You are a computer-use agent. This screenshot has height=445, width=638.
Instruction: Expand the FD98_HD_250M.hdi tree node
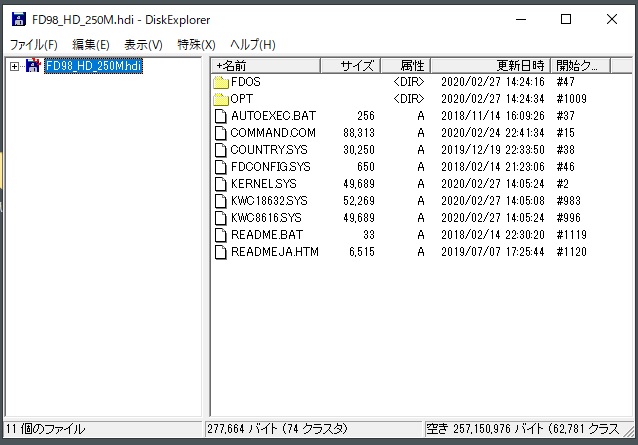(x=15, y=66)
